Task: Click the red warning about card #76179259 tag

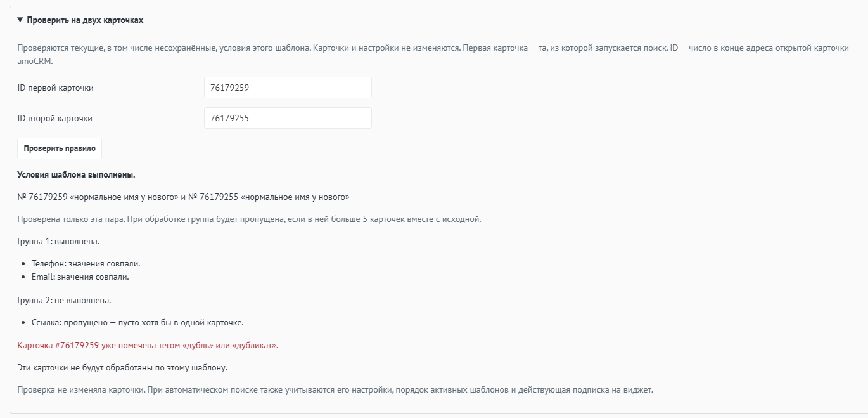Action: pyautogui.click(x=148, y=346)
